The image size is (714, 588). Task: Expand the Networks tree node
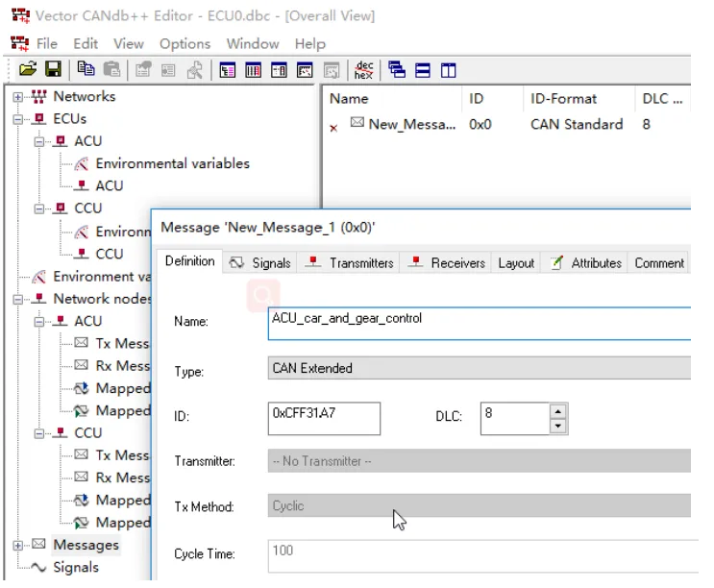(18, 97)
